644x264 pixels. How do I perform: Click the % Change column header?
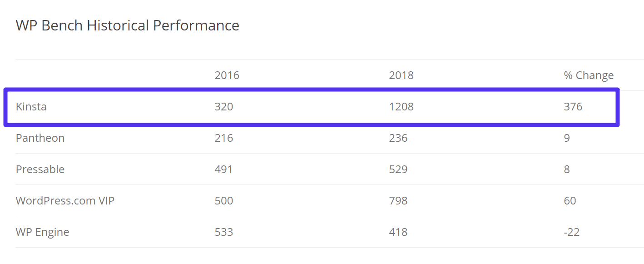pyautogui.click(x=588, y=75)
